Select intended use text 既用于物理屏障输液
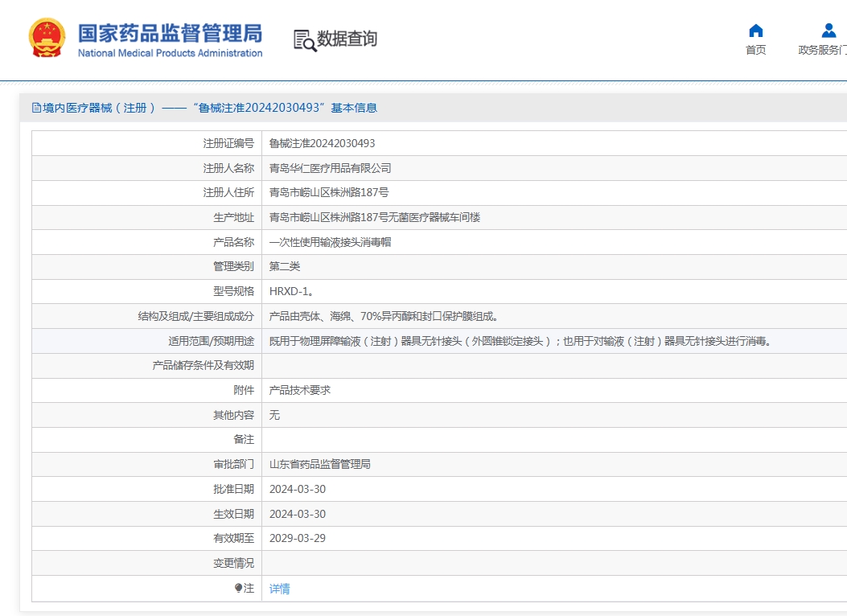 click(x=521, y=341)
